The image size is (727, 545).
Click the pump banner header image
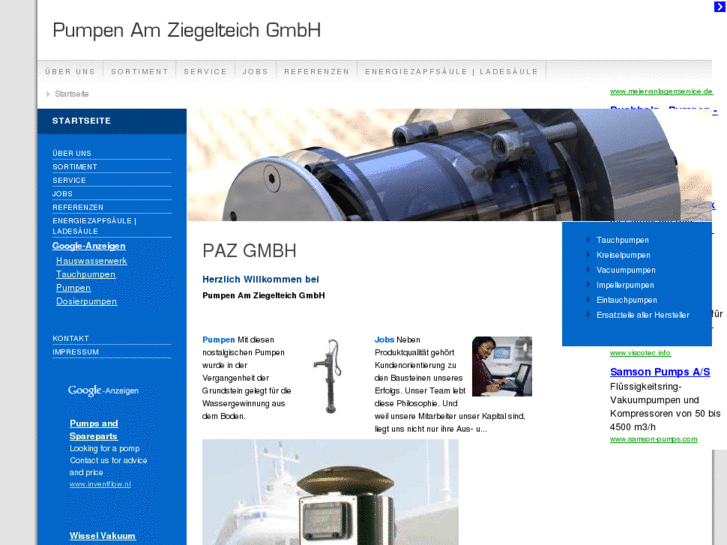pos(449,165)
